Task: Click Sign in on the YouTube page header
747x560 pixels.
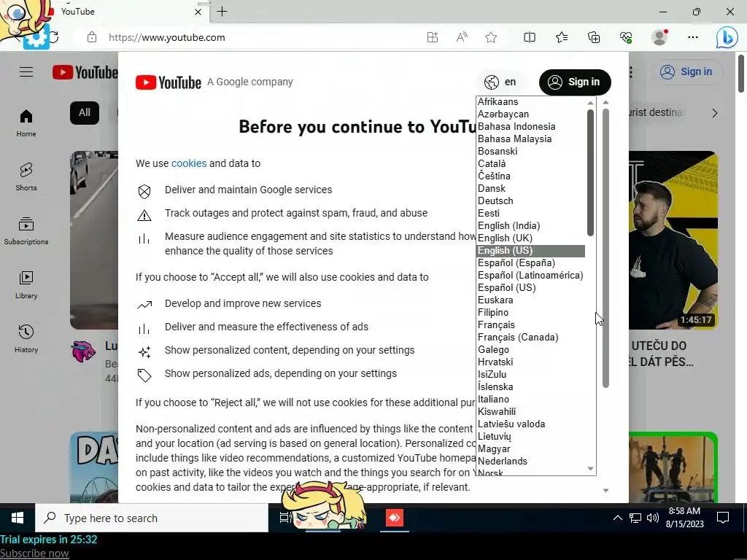Action: tap(686, 72)
